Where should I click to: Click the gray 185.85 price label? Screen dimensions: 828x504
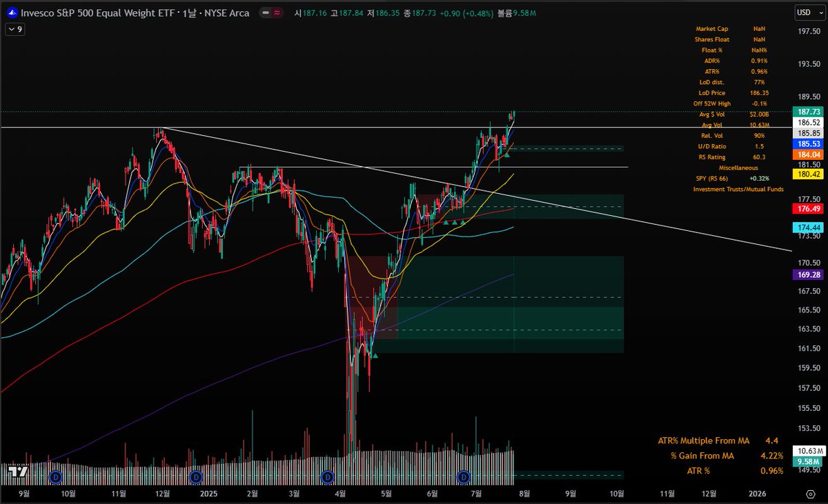[x=807, y=132]
